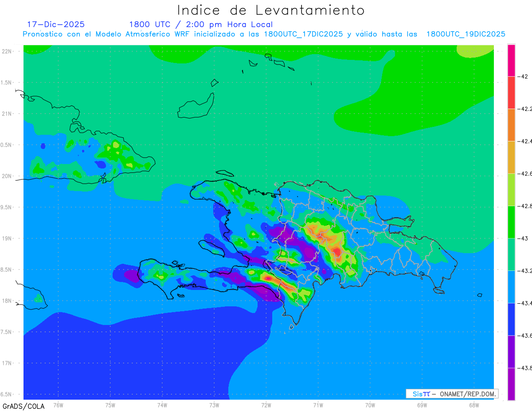
Task: Click the '73W' longitude label
Action: click(214, 405)
